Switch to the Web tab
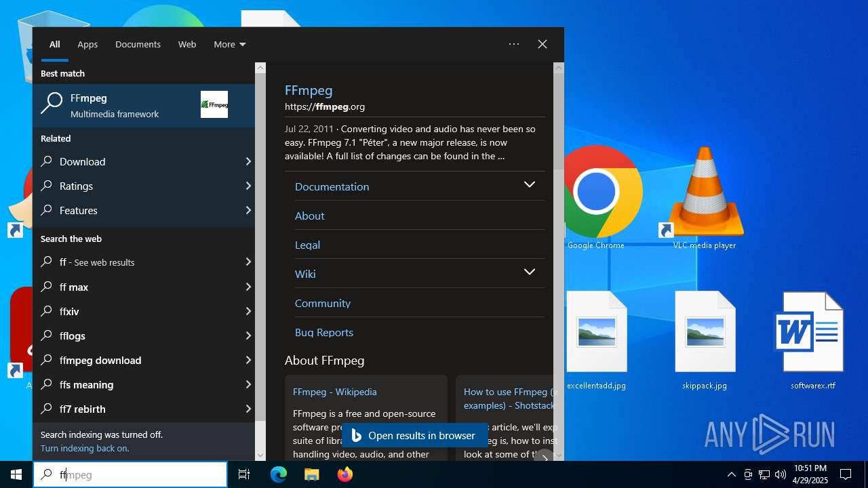 coord(187,44)
